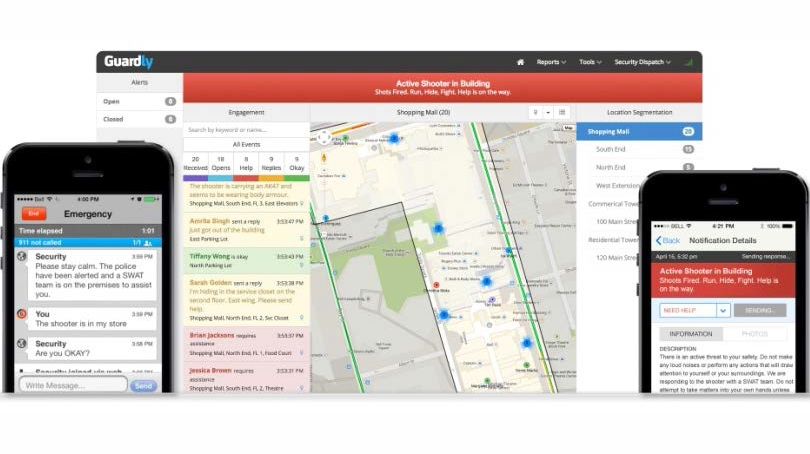Open the All Events filter dropdown

point(246,145)
